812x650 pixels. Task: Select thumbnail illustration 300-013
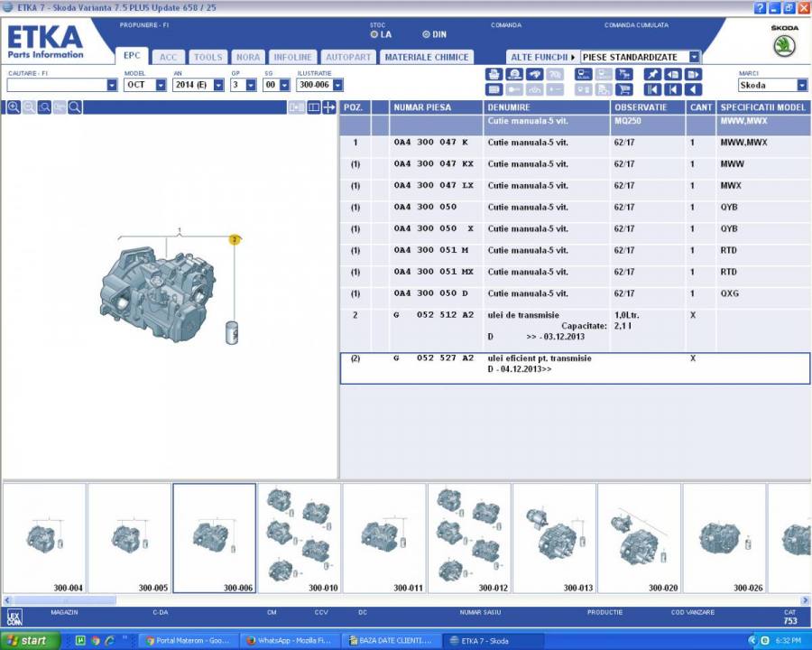click(x=554, y=538)
